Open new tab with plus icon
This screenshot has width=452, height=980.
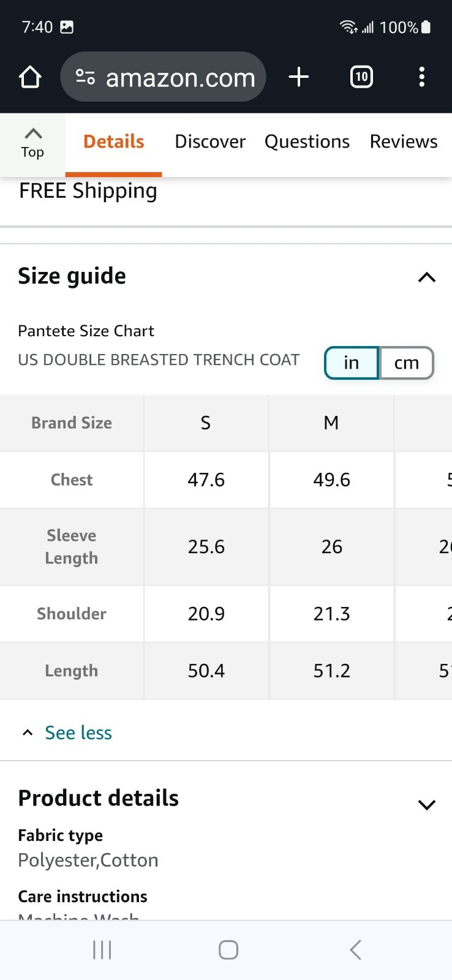[298, 77]
